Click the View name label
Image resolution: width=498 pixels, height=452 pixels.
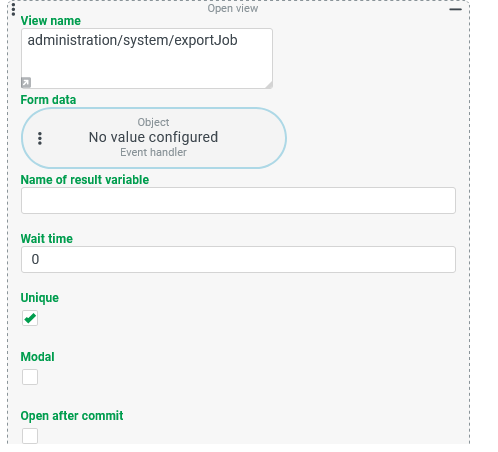(51, 21)
